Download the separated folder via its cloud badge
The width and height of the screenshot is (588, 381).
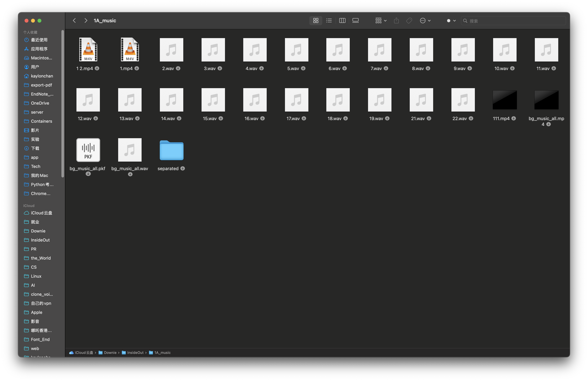[183, 168]
